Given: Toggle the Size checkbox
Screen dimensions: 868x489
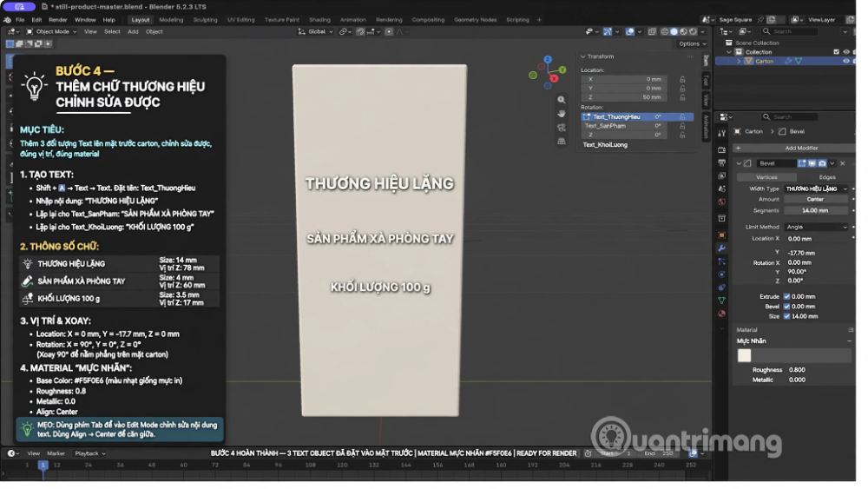Looking at the screenshot, I should (x=786, y=317).
